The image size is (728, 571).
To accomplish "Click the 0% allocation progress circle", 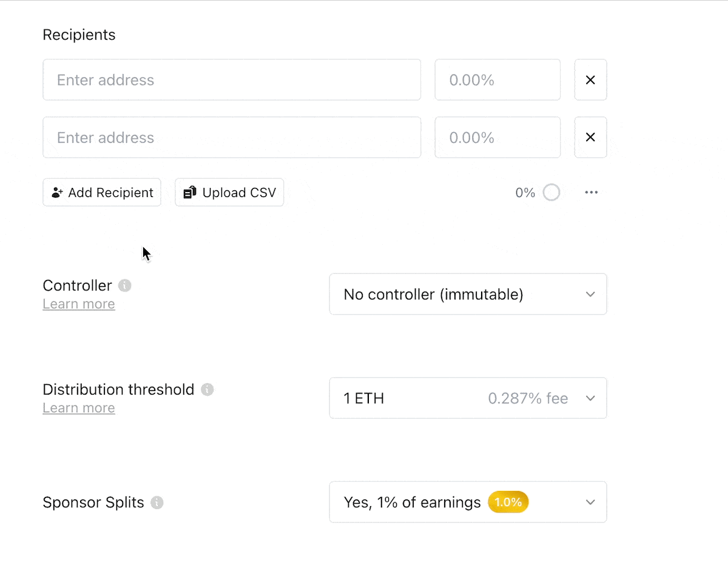I will [x=551, y=193].
